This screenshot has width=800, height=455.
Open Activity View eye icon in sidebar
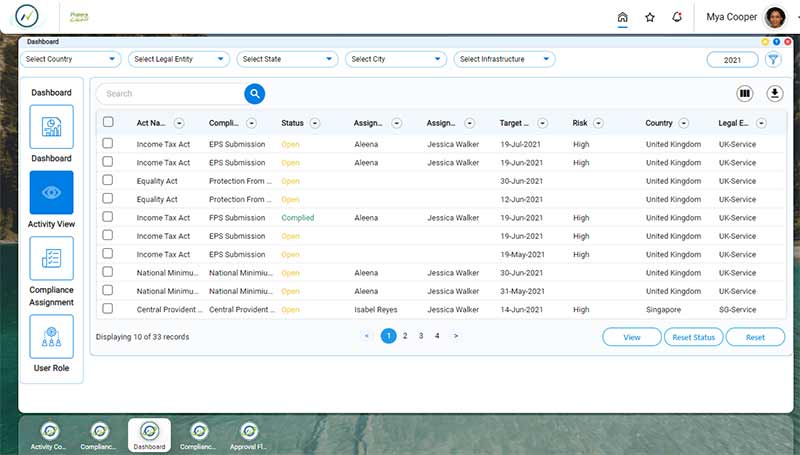[51, 192]
